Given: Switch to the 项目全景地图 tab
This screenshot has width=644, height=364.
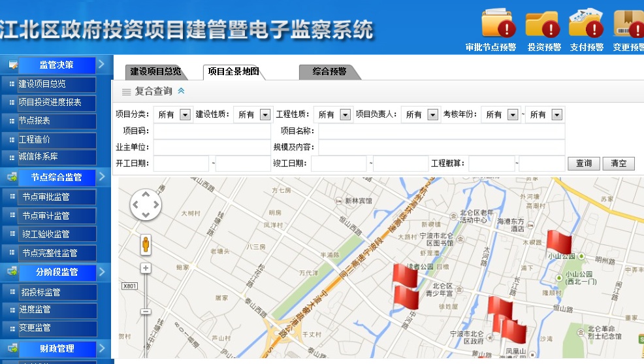Looking at the screenshot, I should [233, 71].
